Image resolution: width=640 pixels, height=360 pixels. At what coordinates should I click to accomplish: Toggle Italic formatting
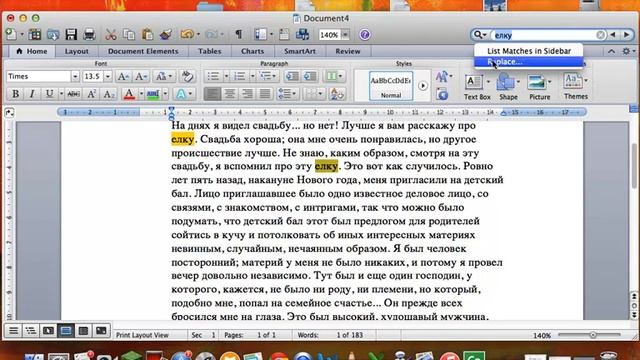pyautogui.click(x=32, y=94)
